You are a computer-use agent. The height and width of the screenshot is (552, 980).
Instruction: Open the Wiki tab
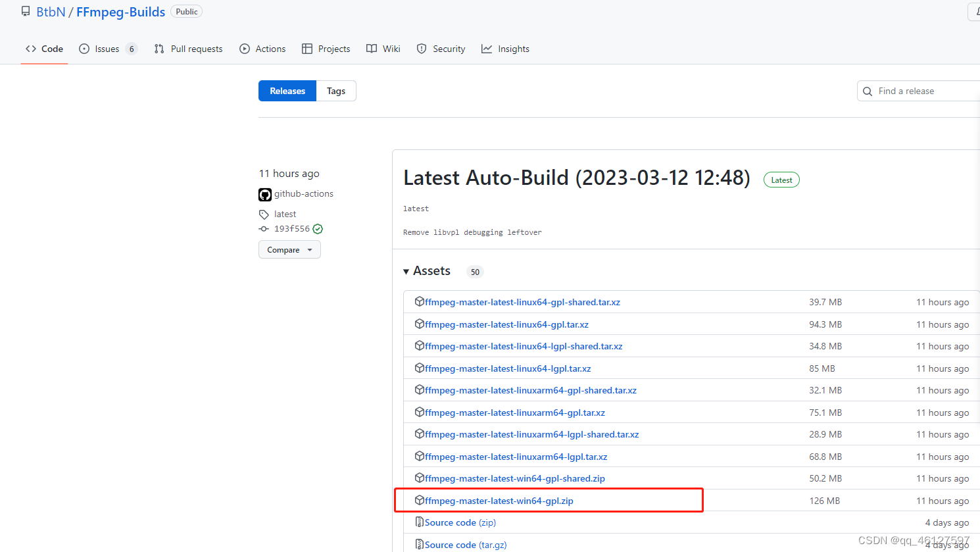pos(383,49)
